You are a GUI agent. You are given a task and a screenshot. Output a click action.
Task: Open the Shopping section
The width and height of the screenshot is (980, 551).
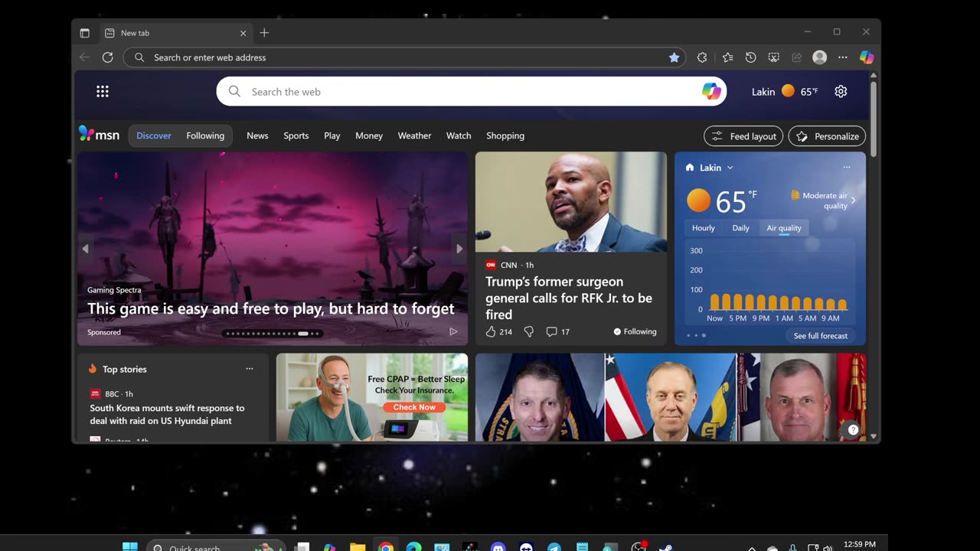[x=505, y=135]
